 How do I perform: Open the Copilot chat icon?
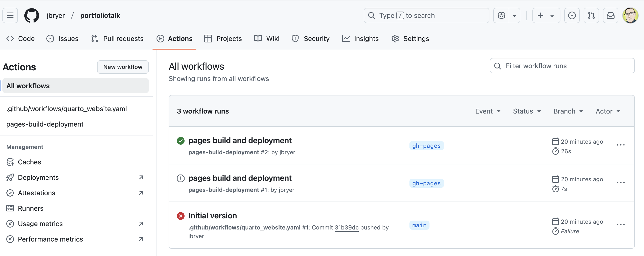501,15
